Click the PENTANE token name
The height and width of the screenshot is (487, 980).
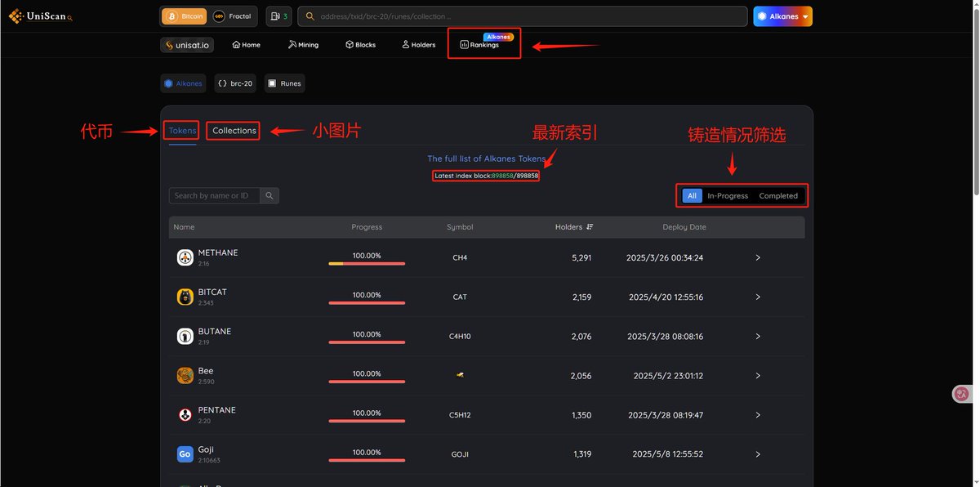click(x=216, y=409)
